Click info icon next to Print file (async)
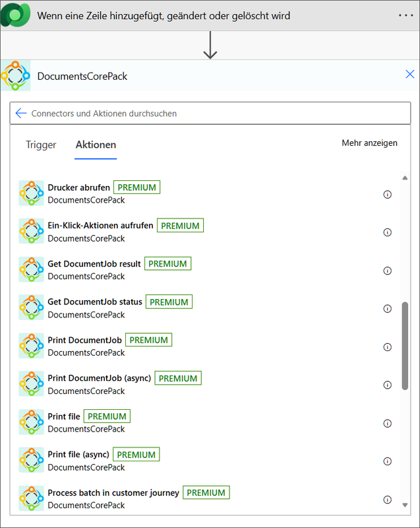This screenshot has height=528, width=420. [x=387, y=461]
